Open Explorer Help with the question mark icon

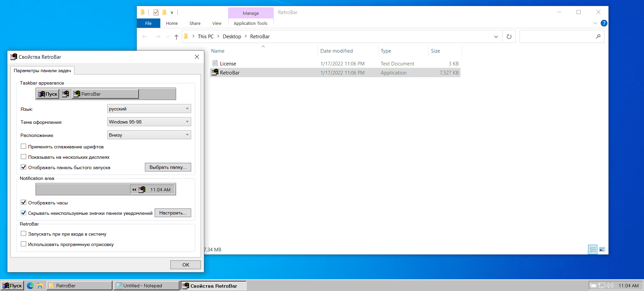tap(604, 23)
